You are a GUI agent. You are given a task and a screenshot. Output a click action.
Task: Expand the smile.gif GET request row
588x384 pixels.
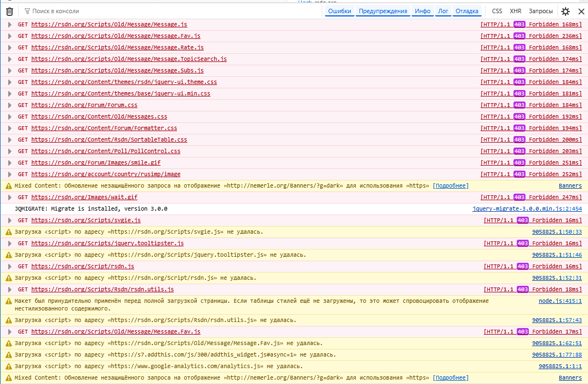coord(9,163)
